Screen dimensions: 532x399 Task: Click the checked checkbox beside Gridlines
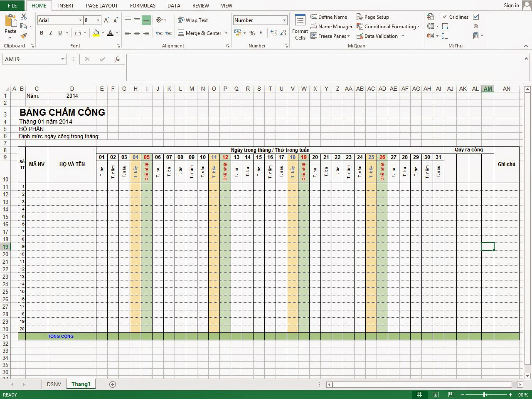tap(475, 17)
